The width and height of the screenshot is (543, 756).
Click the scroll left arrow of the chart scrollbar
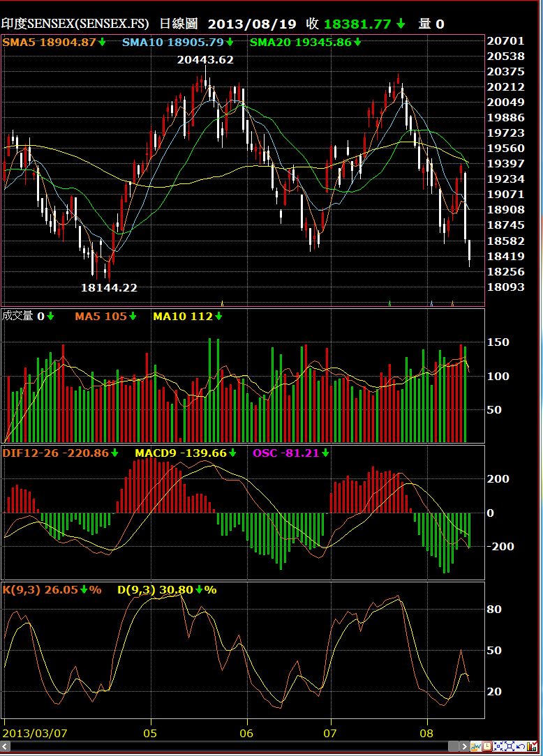[x=5, y=746]
